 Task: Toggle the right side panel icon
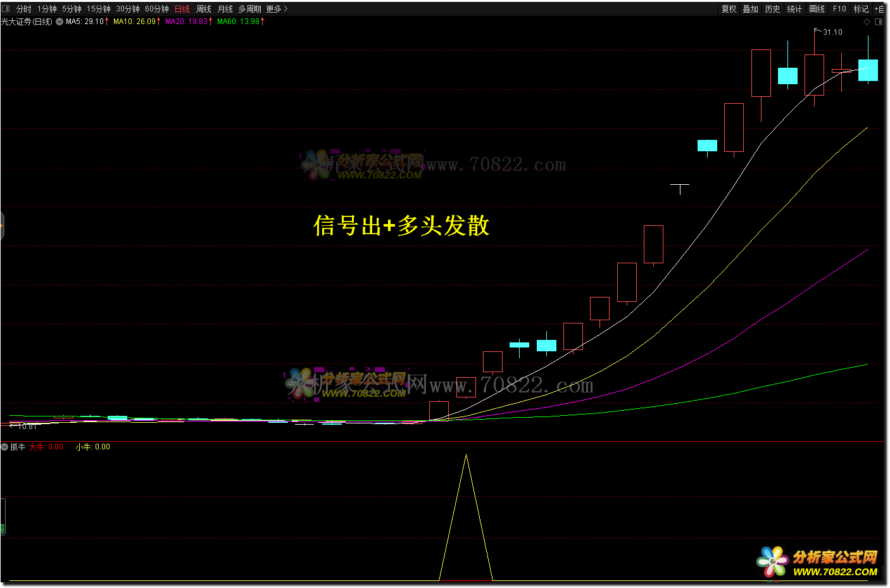point(879,22)
